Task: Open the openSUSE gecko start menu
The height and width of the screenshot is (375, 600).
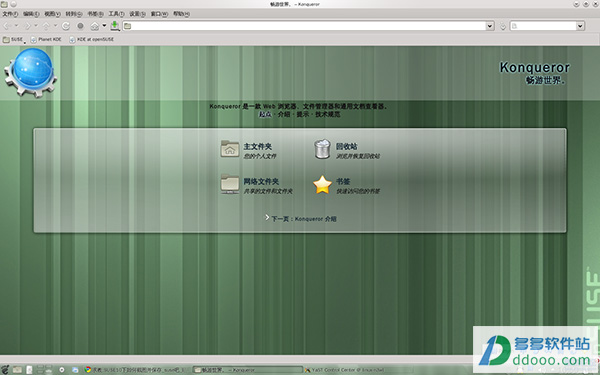Action: pyautogui.click(x=5, y=370)
